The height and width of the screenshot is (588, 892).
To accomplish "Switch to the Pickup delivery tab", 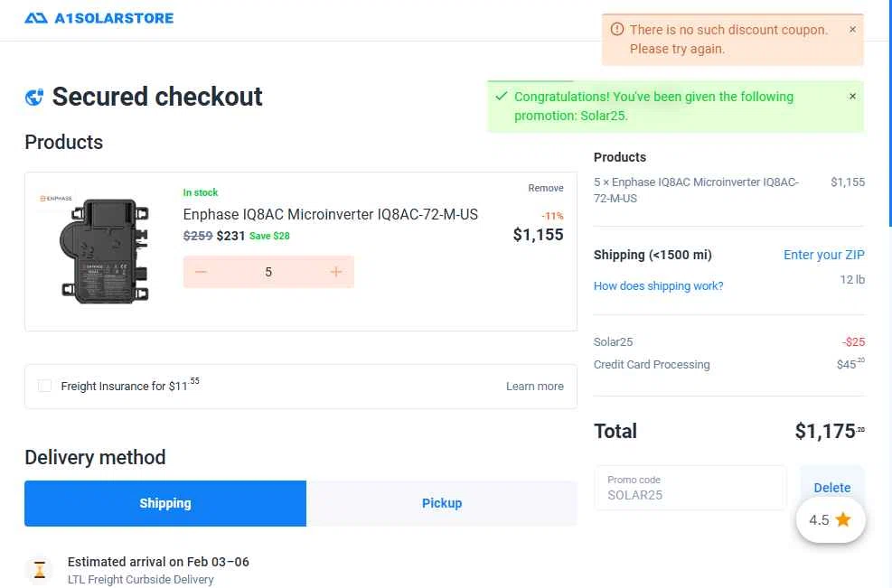I will [441, 503].
